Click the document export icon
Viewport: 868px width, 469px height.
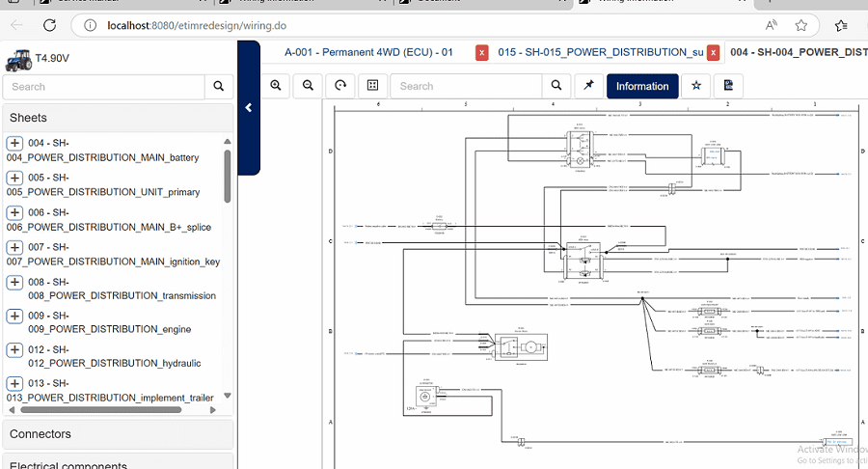(728, 86)
